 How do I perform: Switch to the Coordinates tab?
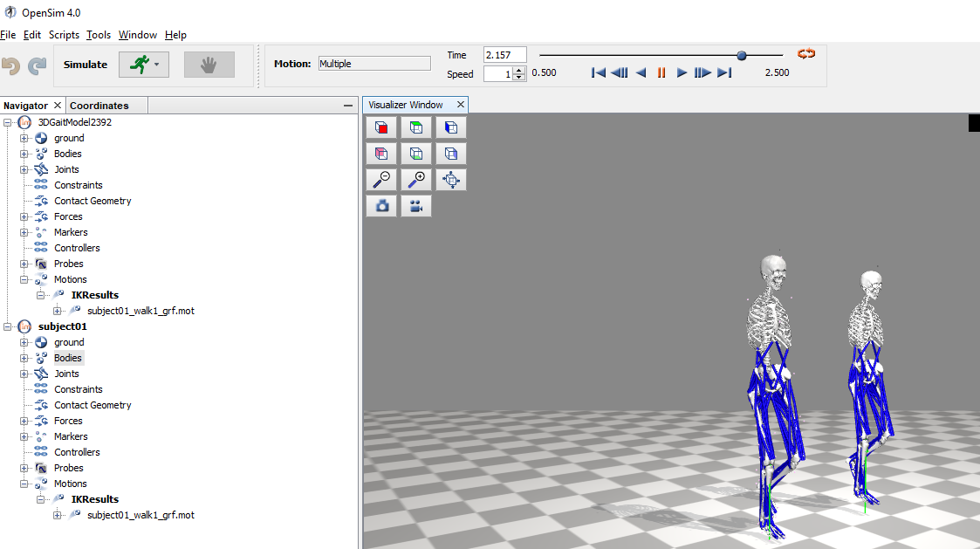pyautogui.click(x=99, y=105)
